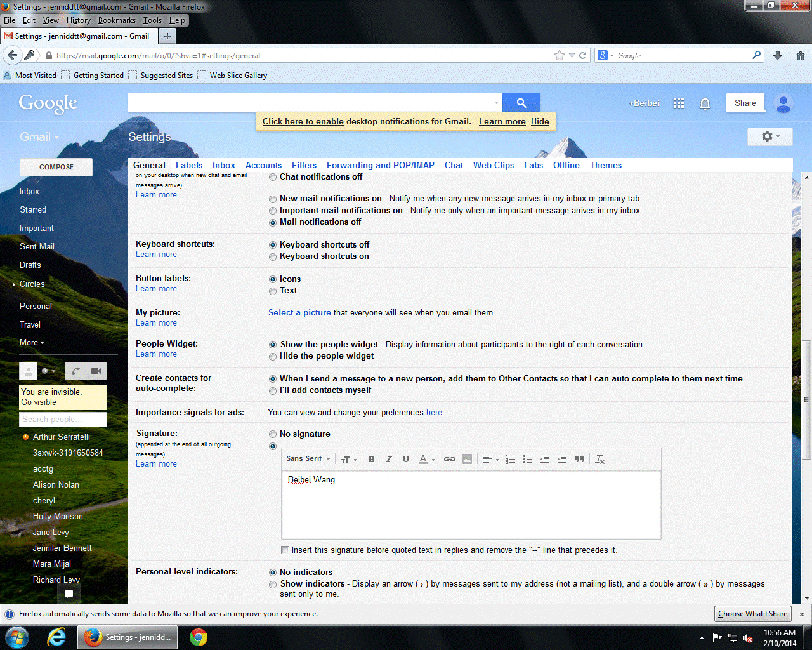
Task: Open the Windows Start menu
Action: [17, 637]
